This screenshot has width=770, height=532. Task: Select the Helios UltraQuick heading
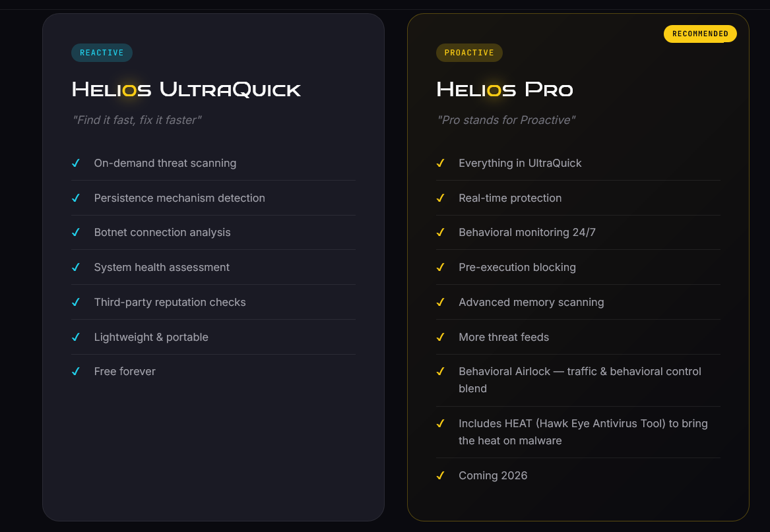(186, 90)
